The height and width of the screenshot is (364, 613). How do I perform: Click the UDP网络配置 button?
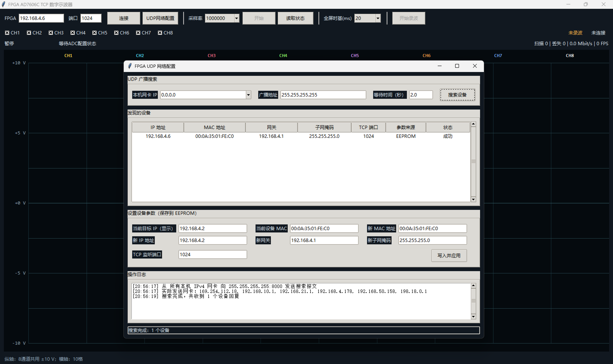pyautogui.click(x=160, y=18)
